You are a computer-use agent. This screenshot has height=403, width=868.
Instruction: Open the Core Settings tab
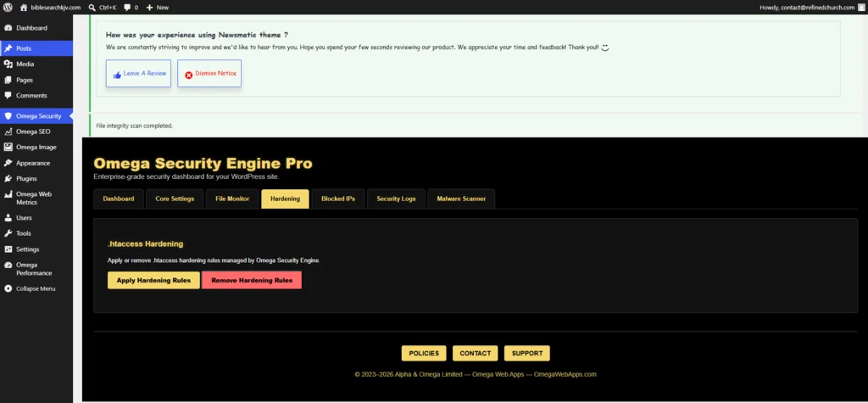click(175, 199)
